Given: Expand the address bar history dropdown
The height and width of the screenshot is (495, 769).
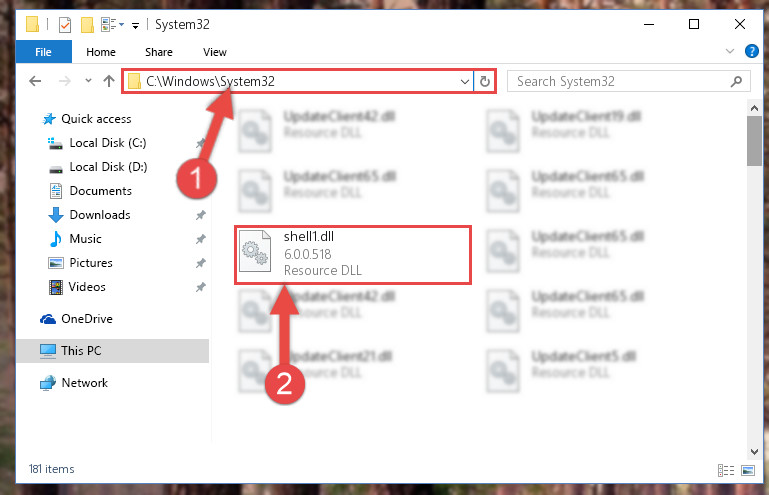Looking at the screenshot, I should pos(464,81).
